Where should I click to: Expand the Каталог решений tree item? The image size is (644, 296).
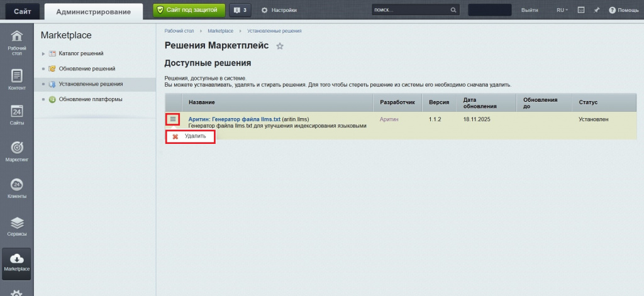coord(43,53)
